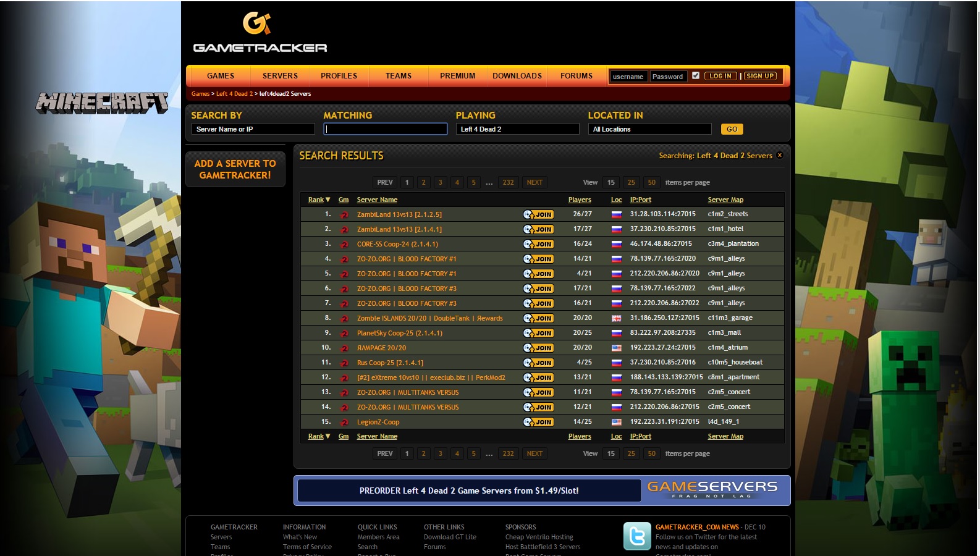Open the PREMIUM menu
980x556 pixels.
[x=458, y=76]
